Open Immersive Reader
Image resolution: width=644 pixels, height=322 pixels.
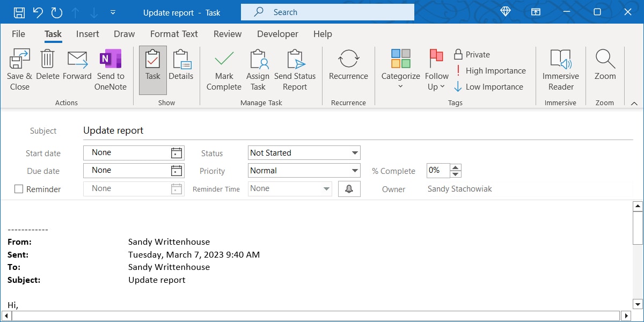coord(560,69)
